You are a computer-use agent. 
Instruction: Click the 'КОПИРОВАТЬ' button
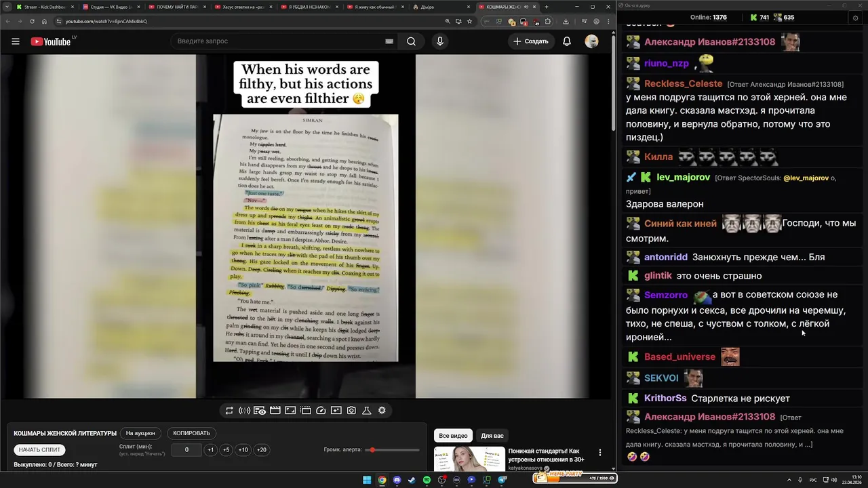pyautogui.click(x=192, y=433)
